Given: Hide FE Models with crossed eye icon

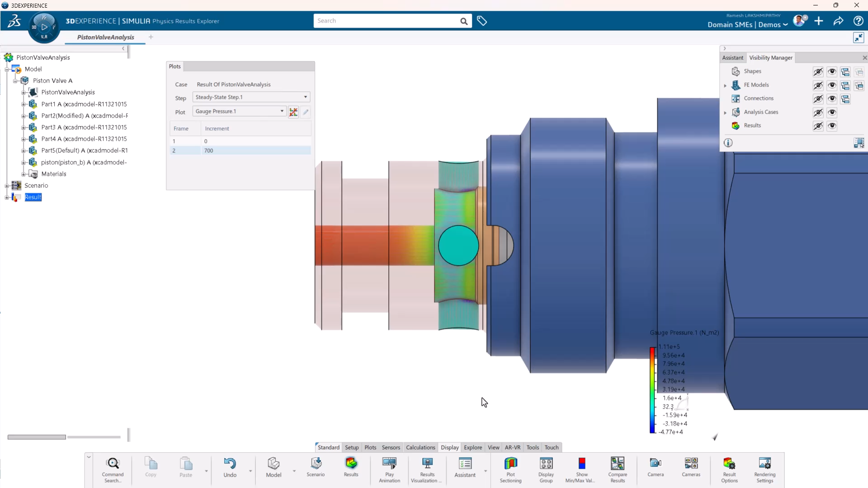Looking at the screenshot, I should 818,85.
